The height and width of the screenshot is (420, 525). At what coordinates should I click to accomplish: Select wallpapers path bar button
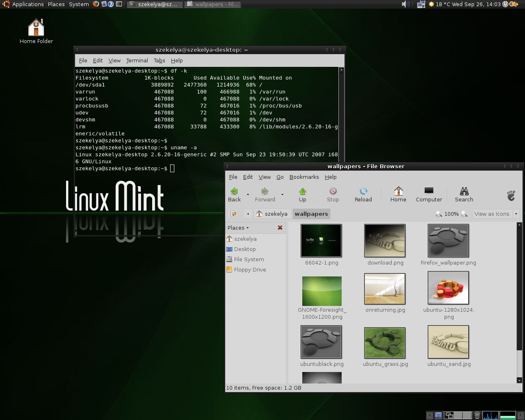point(311,214)
